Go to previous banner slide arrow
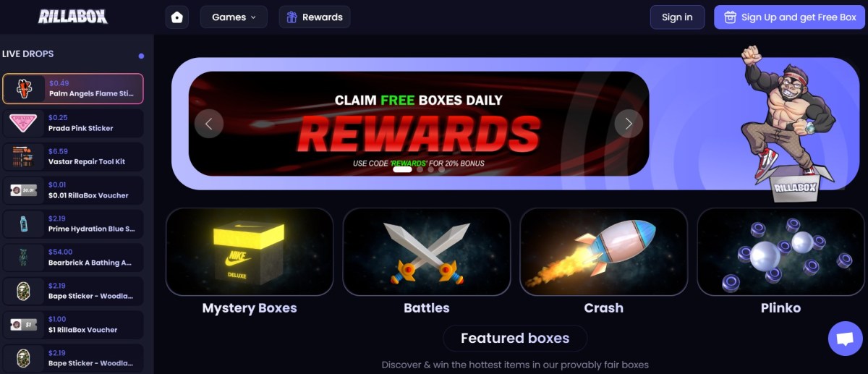 click(209, 124)
